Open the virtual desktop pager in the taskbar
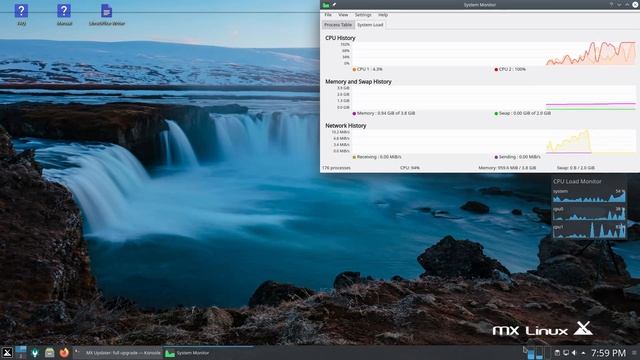Viewport: 640px width, 360px height. 21,353
